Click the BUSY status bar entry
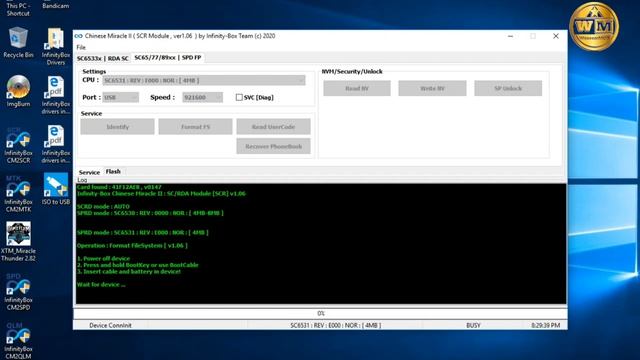The height and width of the screenshot is (360, 640). (473, 325)
